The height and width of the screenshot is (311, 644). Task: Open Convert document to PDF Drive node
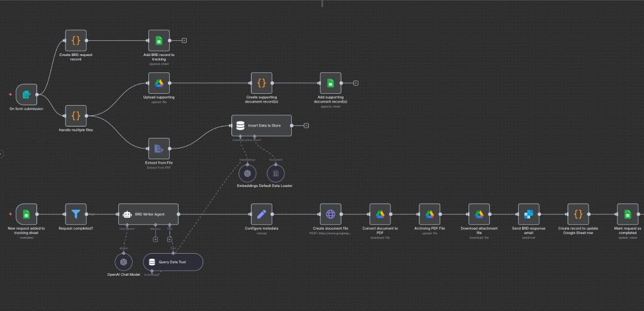(x=380, y=214)
